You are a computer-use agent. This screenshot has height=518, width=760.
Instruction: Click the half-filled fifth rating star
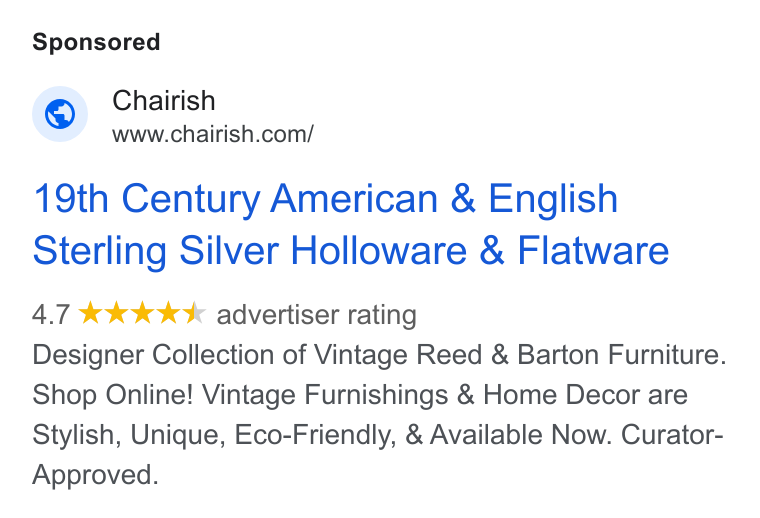tap(195, 313)
